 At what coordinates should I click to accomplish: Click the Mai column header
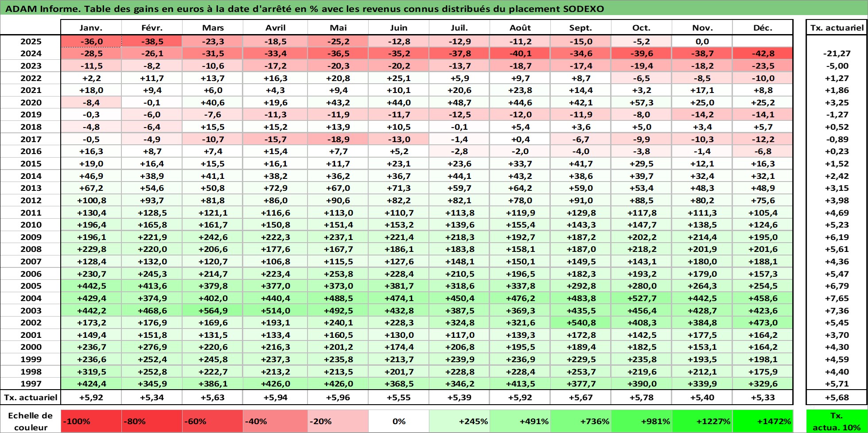pos(338,27)
